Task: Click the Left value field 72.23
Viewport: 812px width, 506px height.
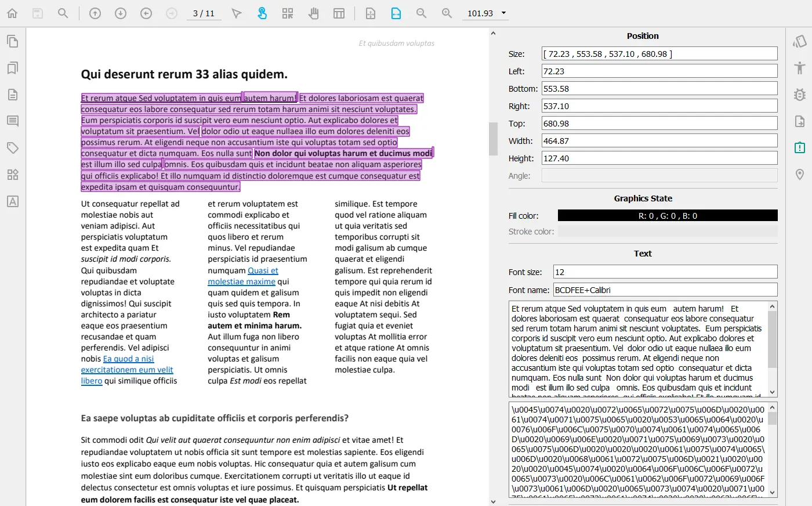Action: tap(659, 71)
